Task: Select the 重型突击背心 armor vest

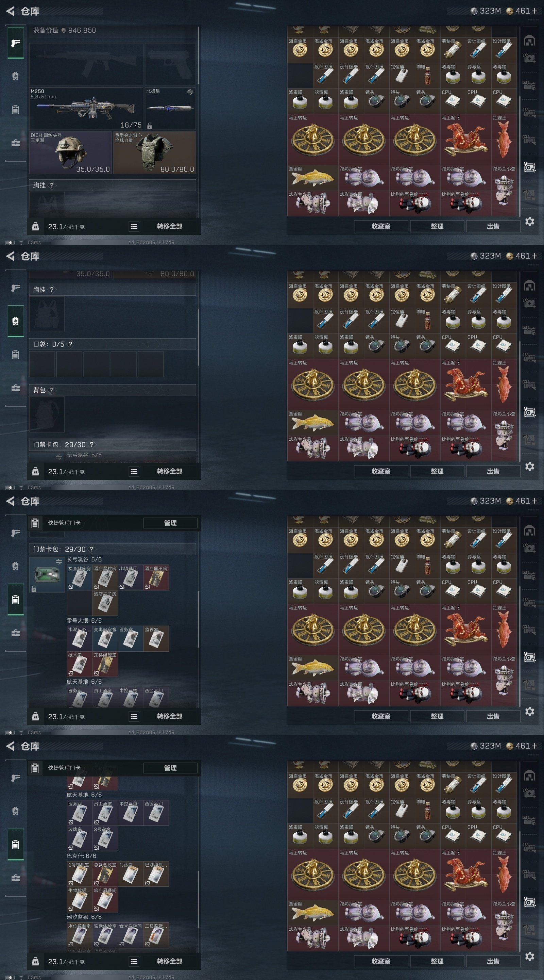Action: tap(155, 152)
